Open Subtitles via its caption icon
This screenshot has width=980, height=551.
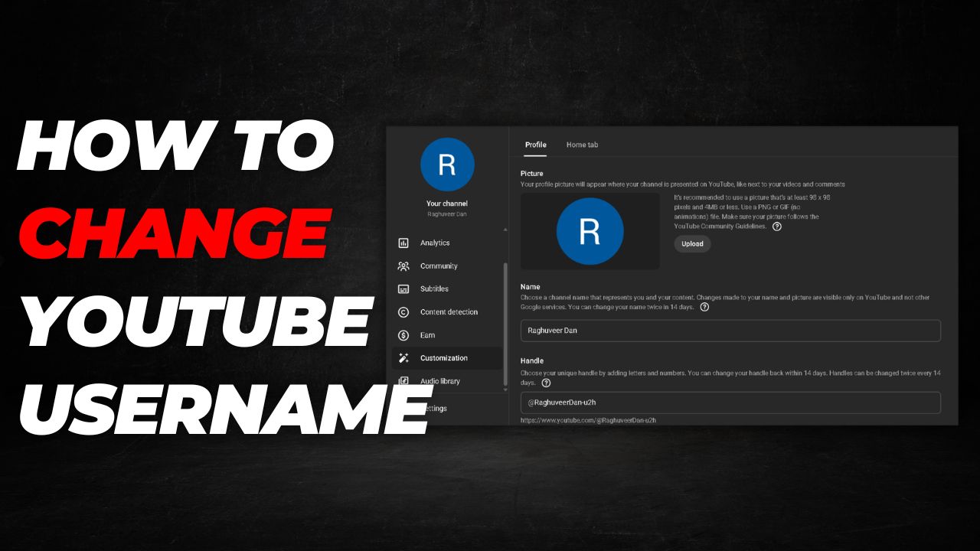click(x=403, y=289)
